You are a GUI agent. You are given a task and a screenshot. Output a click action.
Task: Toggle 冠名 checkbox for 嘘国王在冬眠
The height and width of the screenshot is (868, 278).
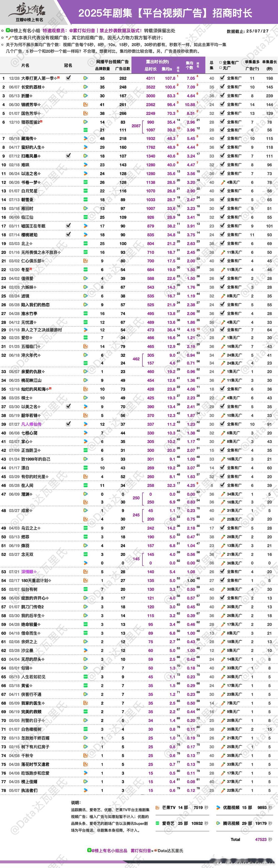pos(68,225)
